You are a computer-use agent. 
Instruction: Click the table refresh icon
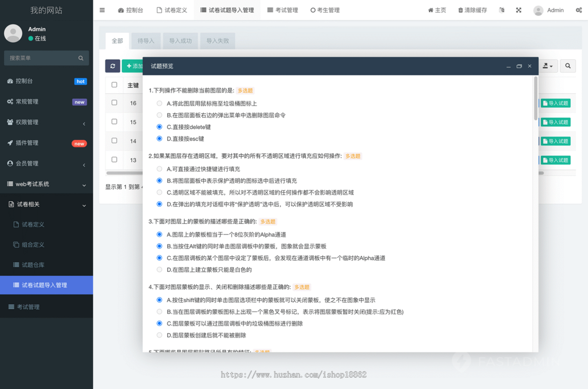(x=112, y=66)
